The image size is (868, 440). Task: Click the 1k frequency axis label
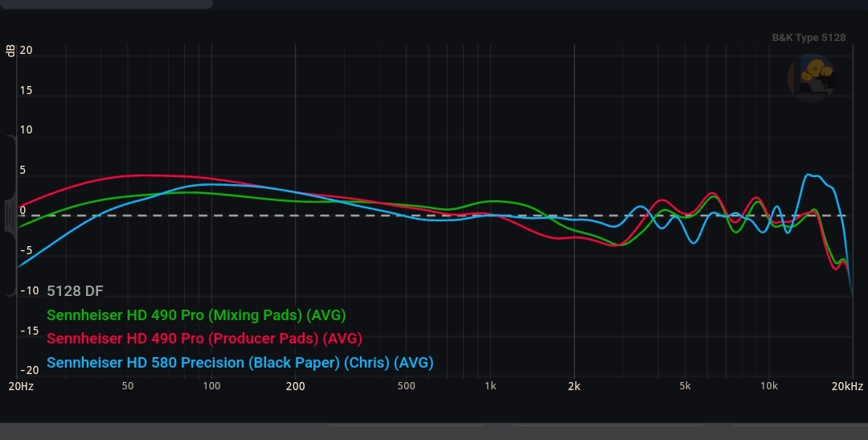coord(490,386)
